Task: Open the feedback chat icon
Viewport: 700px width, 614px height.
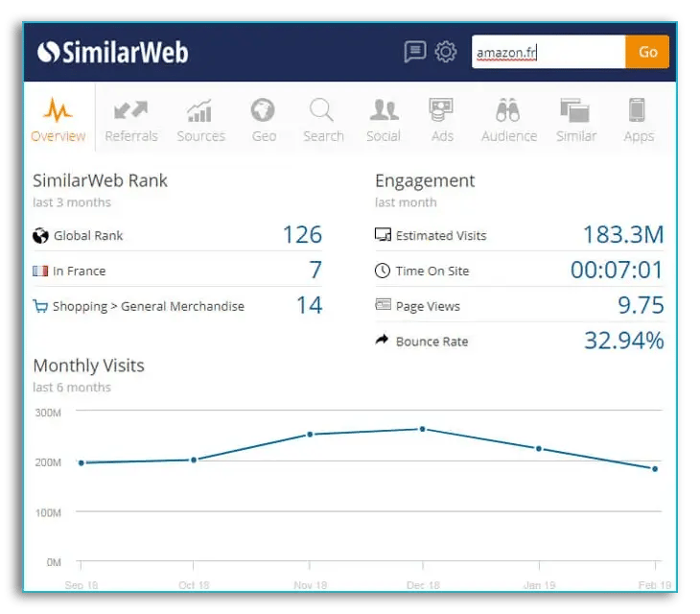Action: tap(415, 52)
